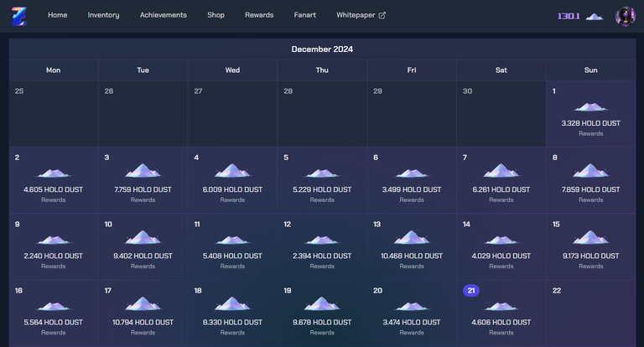This screenshot has width=644, height=347.
Task: Click the Sun column header
Action: click(x=590, y=70)
